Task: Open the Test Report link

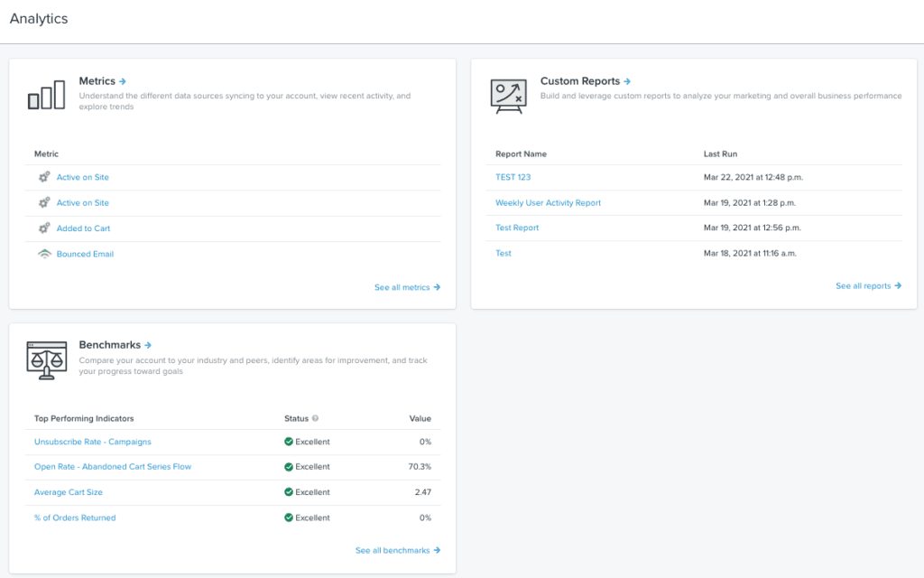Action: [517, 228]
